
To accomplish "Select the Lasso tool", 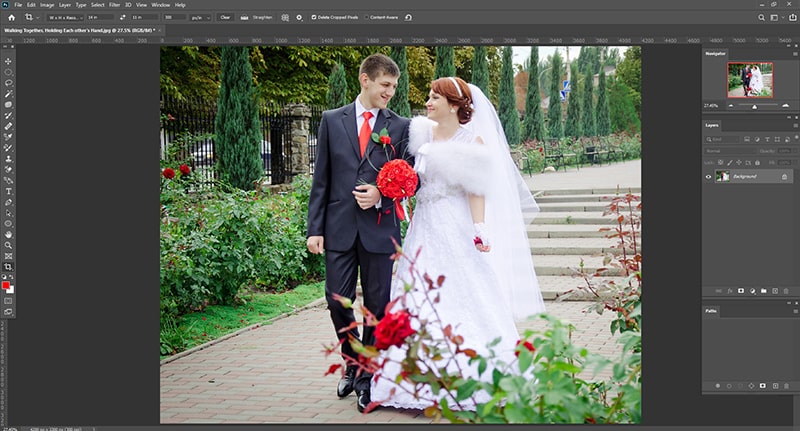I will point(8,83).
